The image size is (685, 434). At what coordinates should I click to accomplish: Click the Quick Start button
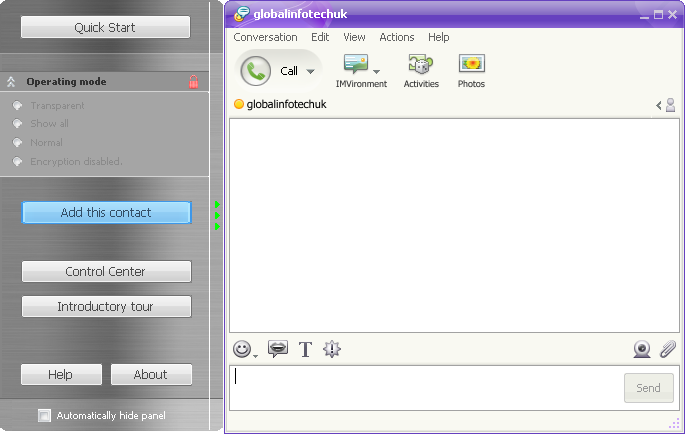105,27
